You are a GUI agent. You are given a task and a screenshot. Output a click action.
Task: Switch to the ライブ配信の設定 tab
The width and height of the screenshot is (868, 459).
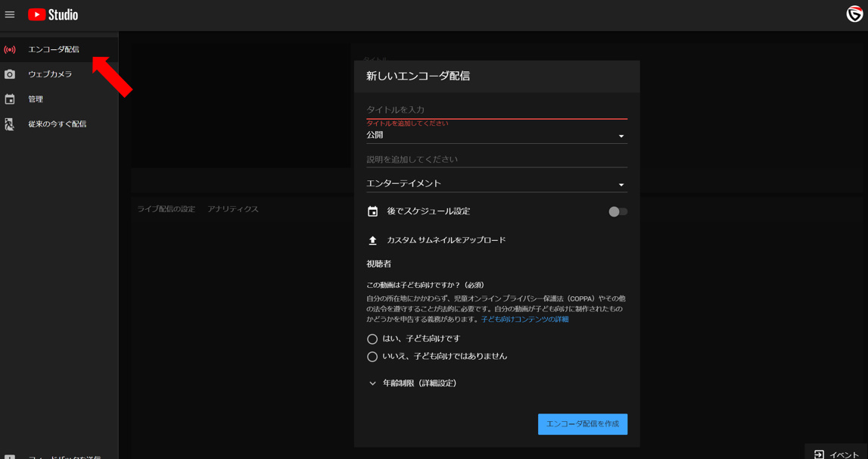(166, 209)
